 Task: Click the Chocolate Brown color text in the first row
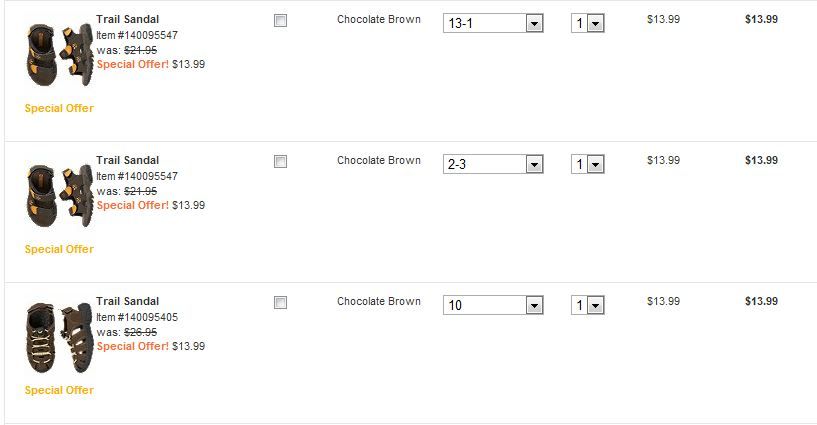point(379,19)
